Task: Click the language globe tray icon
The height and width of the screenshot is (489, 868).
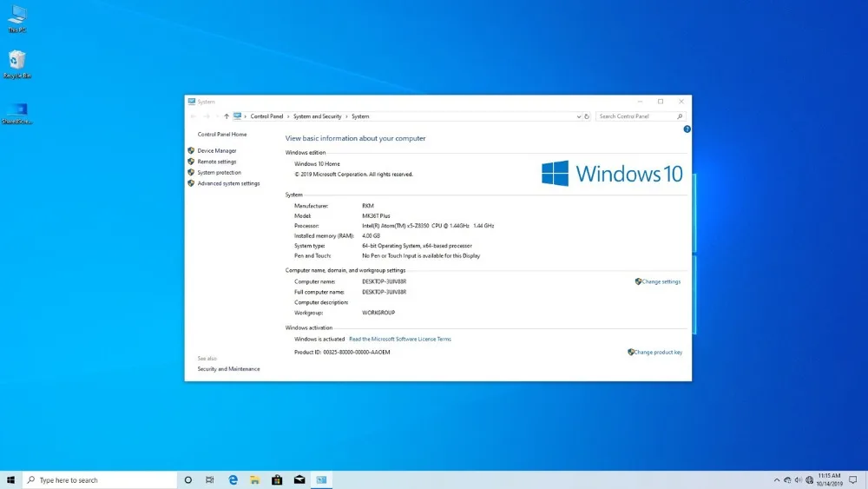Action: tap(809, 480)
